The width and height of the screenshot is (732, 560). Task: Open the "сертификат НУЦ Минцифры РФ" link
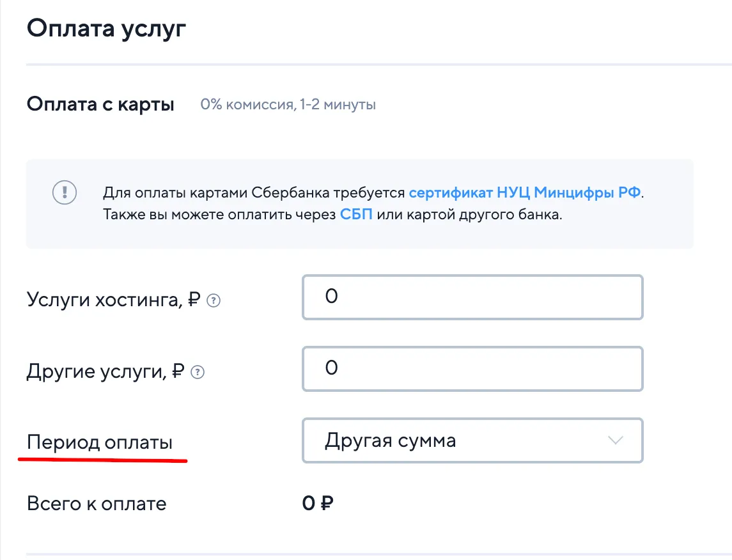524,192
